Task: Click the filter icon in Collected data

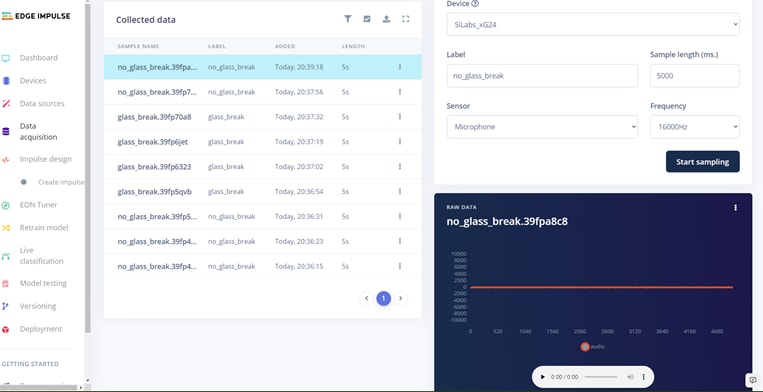Action: 347,19
